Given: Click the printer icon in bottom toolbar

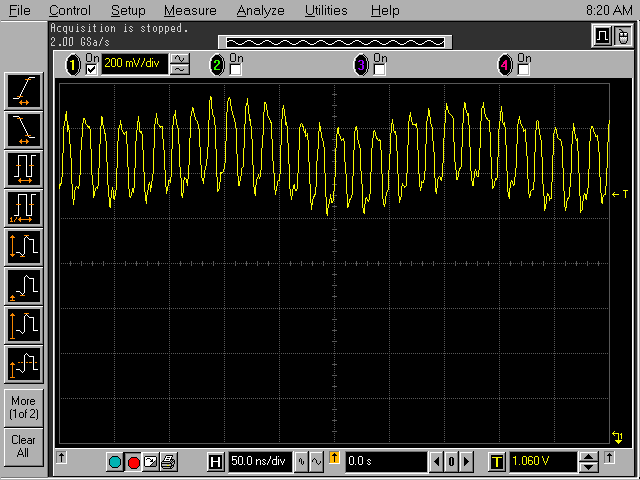Looking at the screenshot, I should click(168, 462).
